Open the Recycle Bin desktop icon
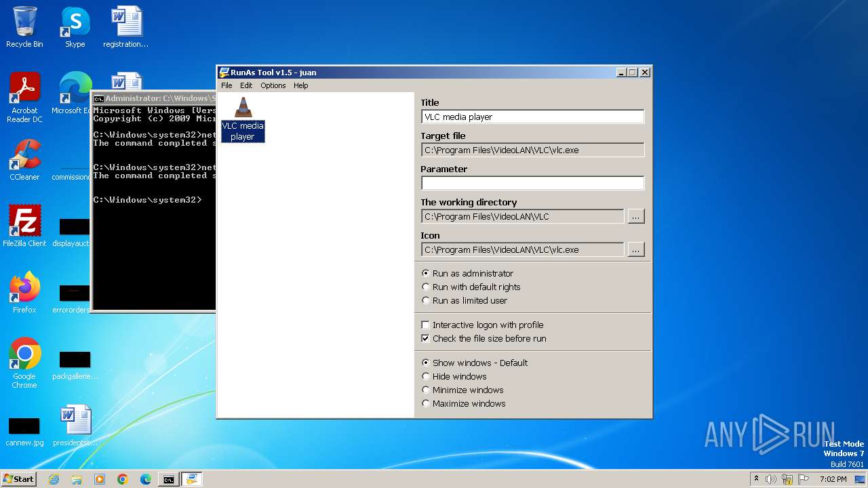 point(24,27)
